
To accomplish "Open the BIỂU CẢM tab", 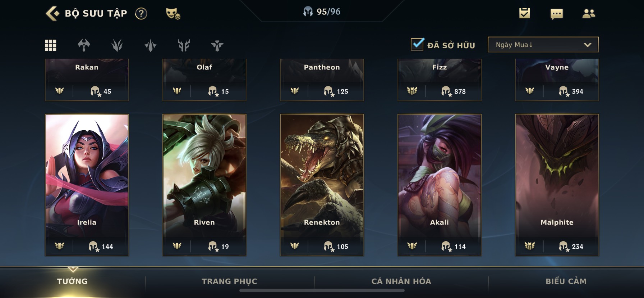I will coord(566,281).
